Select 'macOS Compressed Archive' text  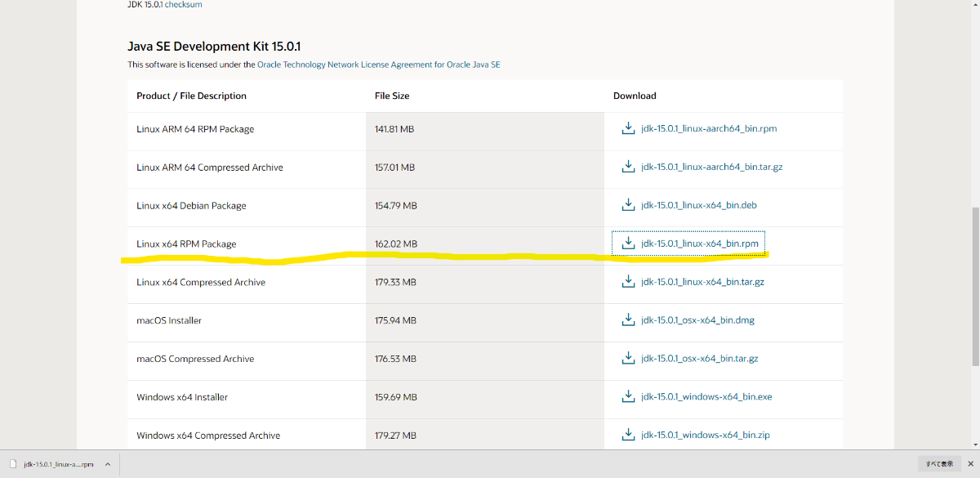[x=195, y=360]
